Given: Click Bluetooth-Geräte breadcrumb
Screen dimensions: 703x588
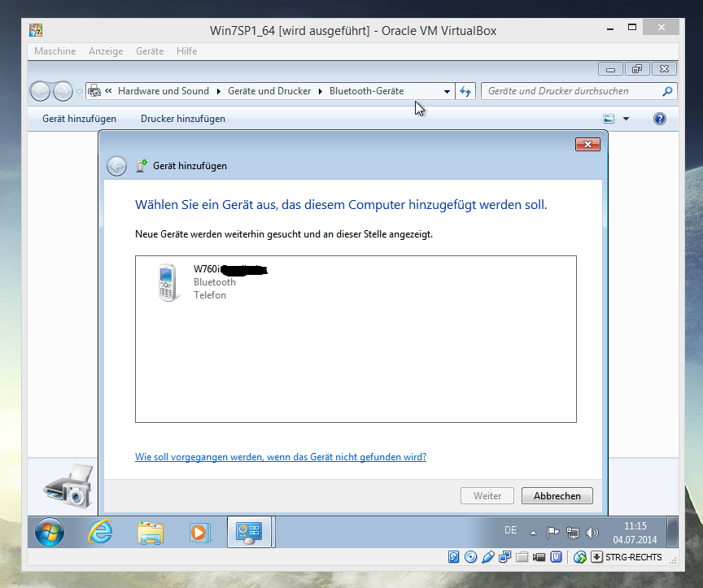Looking at the screenshot, I should point(366,91).
